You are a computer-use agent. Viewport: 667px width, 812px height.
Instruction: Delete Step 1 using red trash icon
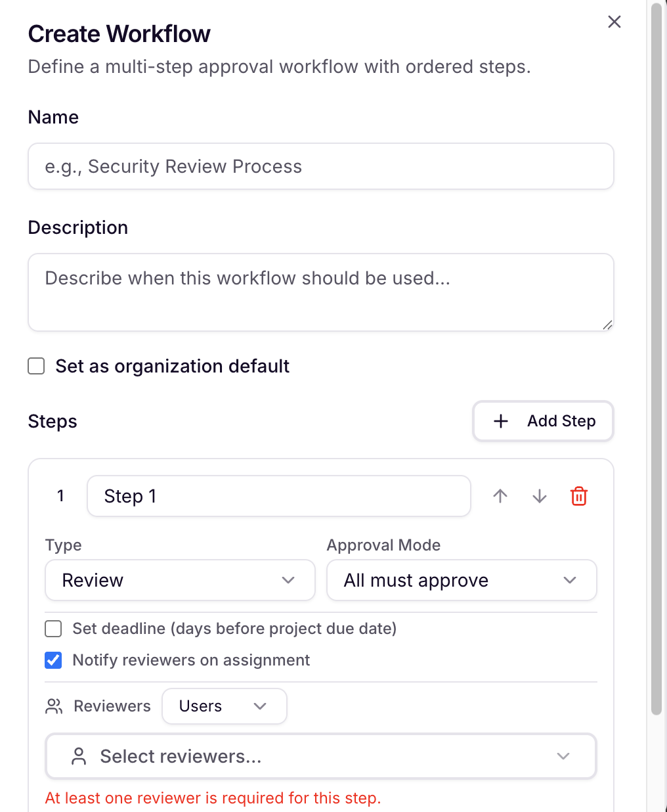coord(579,496)
